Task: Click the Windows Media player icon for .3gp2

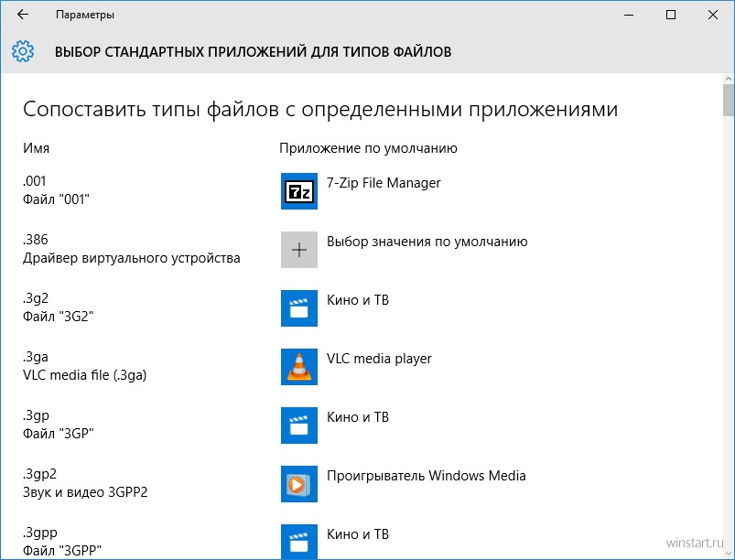Action: [298, 484]
